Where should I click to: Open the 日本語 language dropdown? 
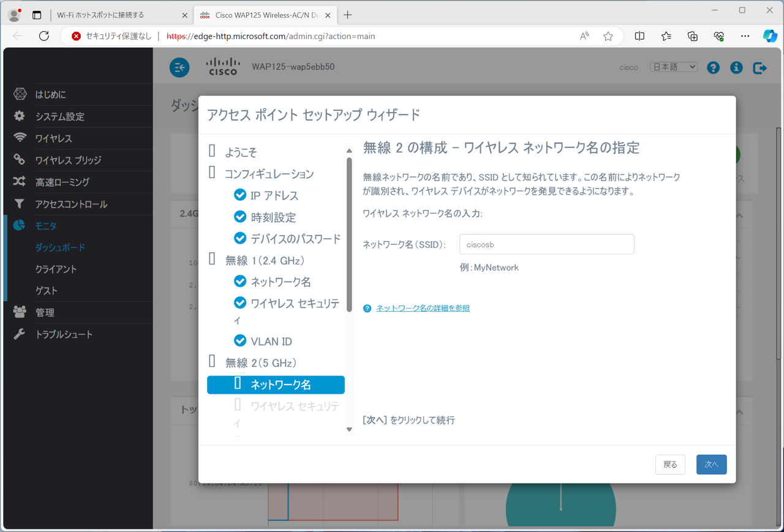point(674,67)
